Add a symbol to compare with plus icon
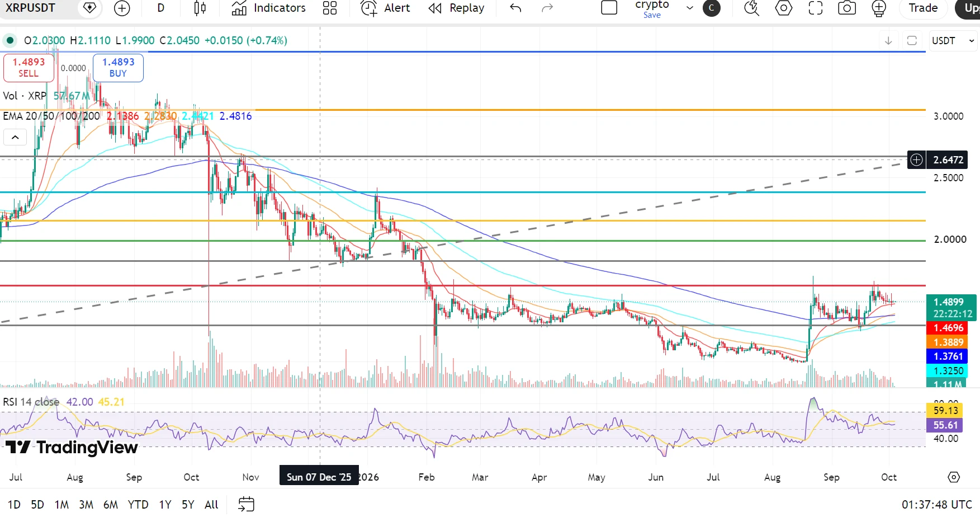The width and height of the screenshot is (980, 517). [122, 8]
